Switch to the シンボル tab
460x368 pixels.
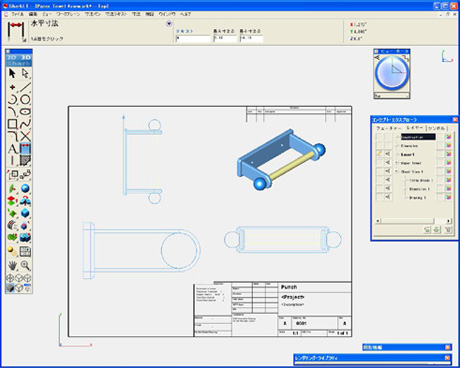436,128
